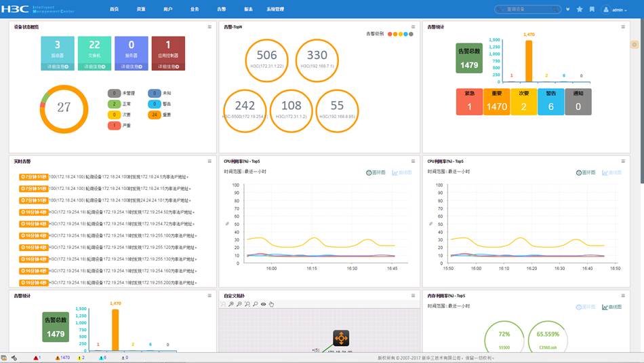Click the 506 alarm circle for H3C(172.31.1.22)

click(266, 60)
